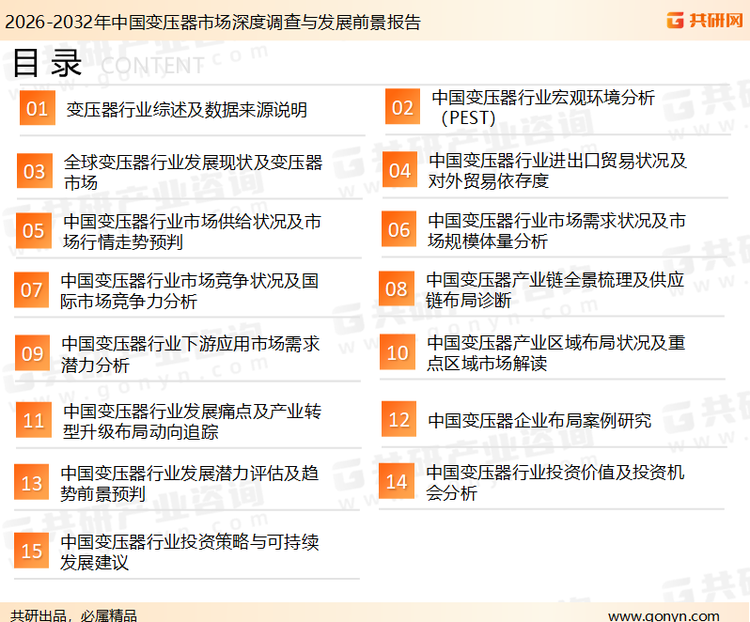Select title 中国变压器行业发展潜力评估及趋势前景预判
This screenshot has height=622, width=750.
coord(189,483)
